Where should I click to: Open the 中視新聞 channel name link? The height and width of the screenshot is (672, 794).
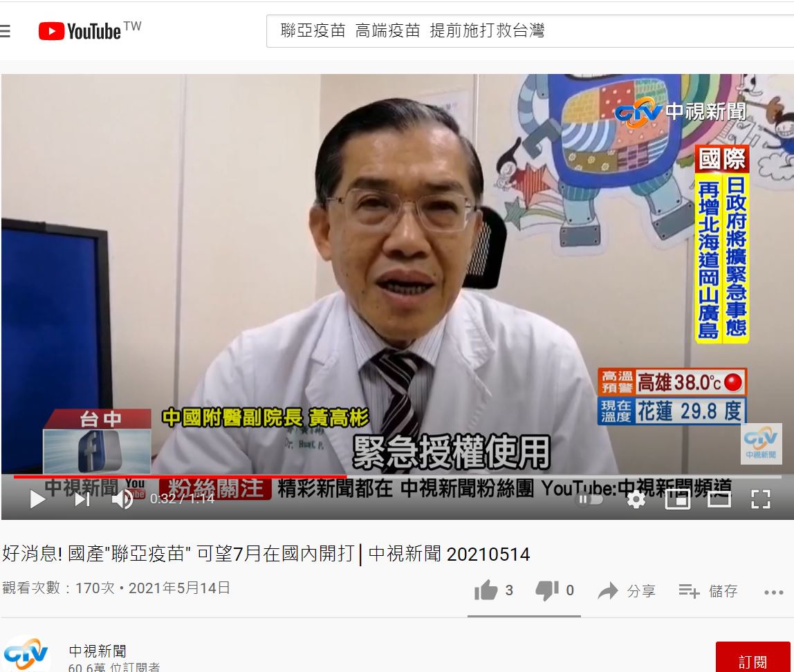[x=98, y=651]
